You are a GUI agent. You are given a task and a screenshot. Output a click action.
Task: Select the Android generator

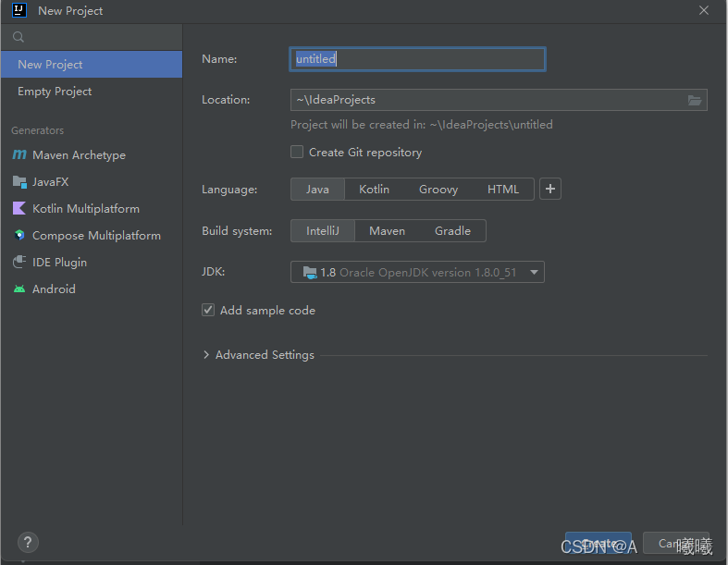(x=92, y=289)
